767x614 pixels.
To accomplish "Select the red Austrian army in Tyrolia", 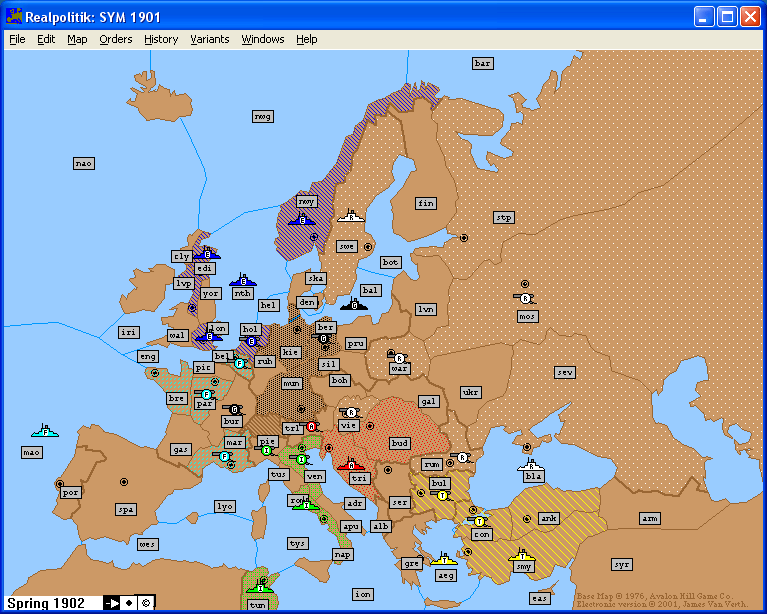I will pos(311,427).
